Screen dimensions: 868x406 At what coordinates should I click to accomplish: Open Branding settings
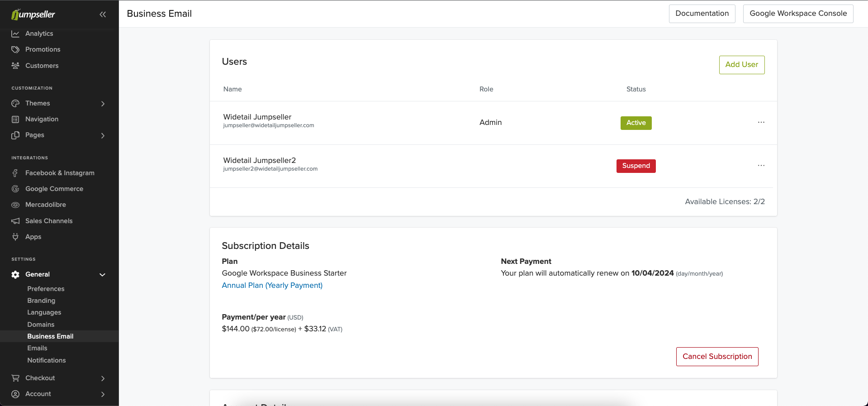[41, 301]
